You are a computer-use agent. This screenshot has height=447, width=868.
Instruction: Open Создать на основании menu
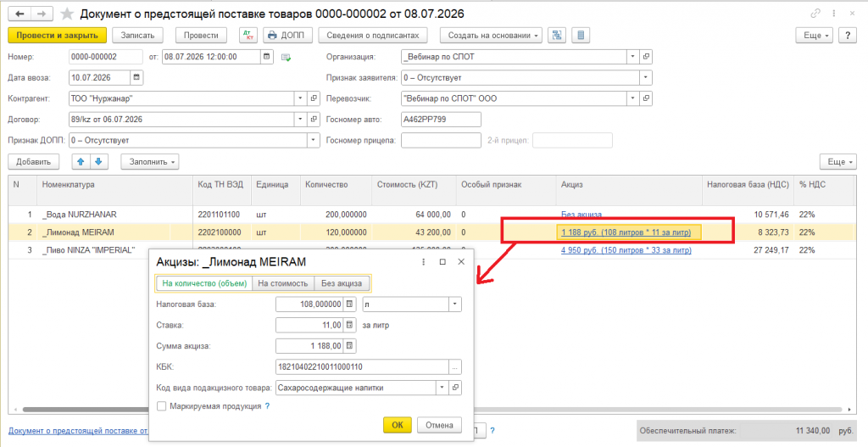coord(492,36)
